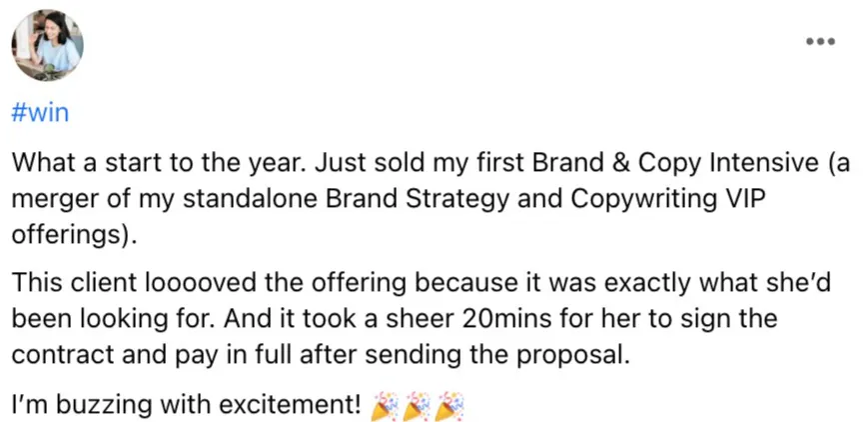The width and height of the screenshot is (868, 422).
Task: Click the middle party popper emoji
Action: pos(417,406)
